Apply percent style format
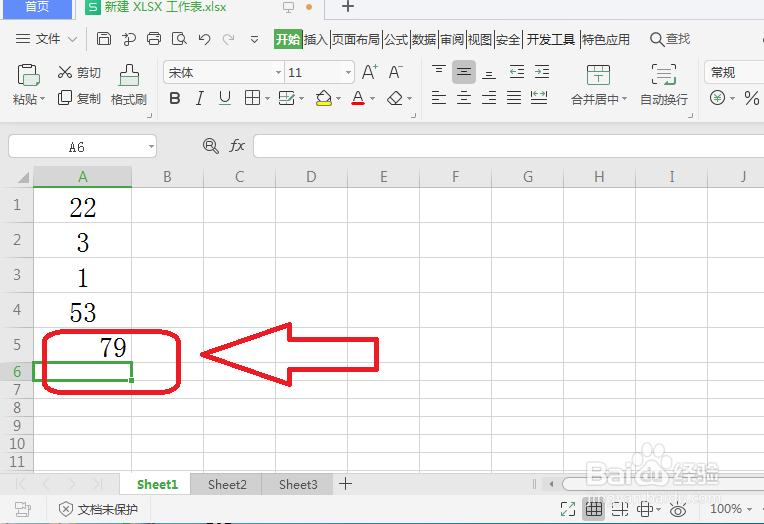Screen dimensions: 764x524 point(751,98)
